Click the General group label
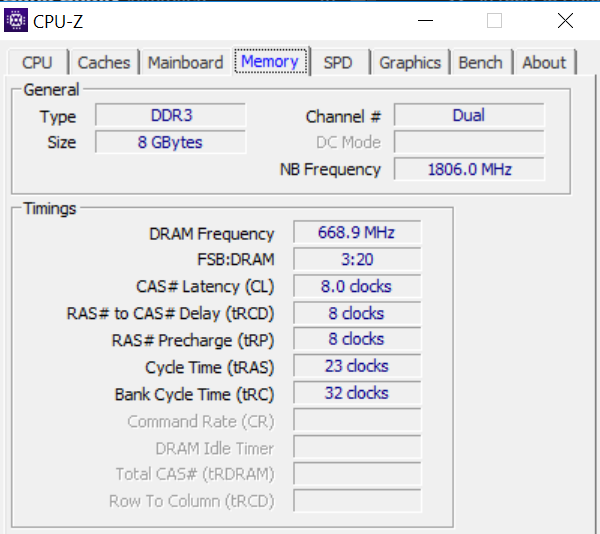The image size is (600, 534). coord(51,90)
